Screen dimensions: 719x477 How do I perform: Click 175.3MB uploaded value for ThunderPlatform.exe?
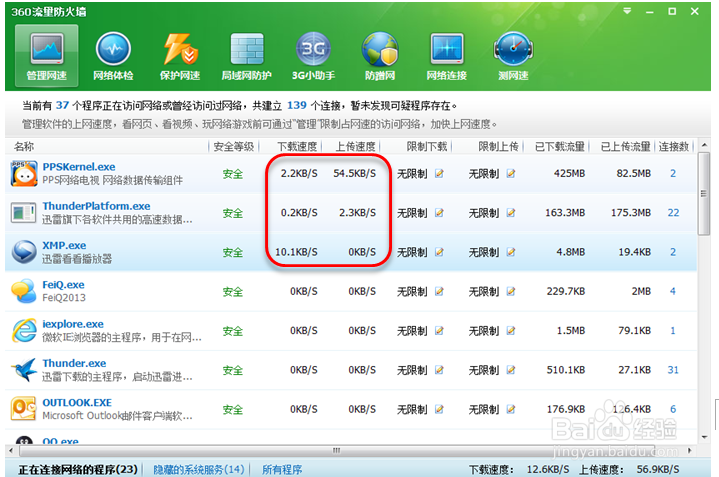coord(631,213)
